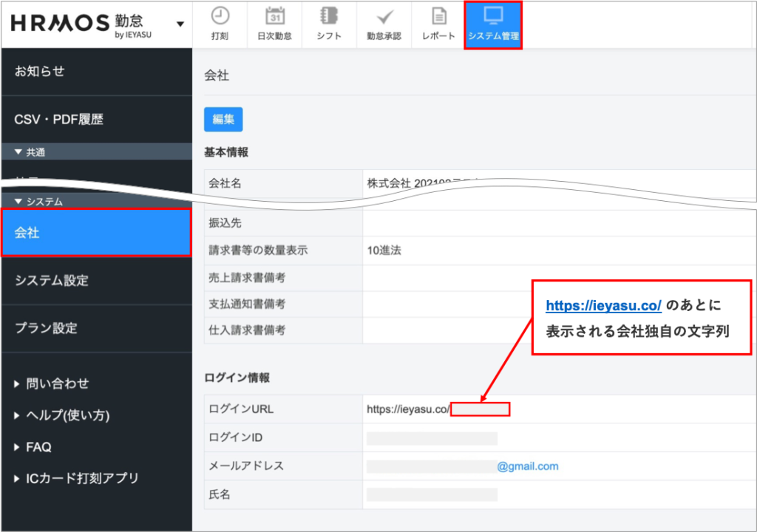Follow the https://ieyasu.co/ link in callout
The width and height of the screenshot is (757, 532).
(603, 305)
